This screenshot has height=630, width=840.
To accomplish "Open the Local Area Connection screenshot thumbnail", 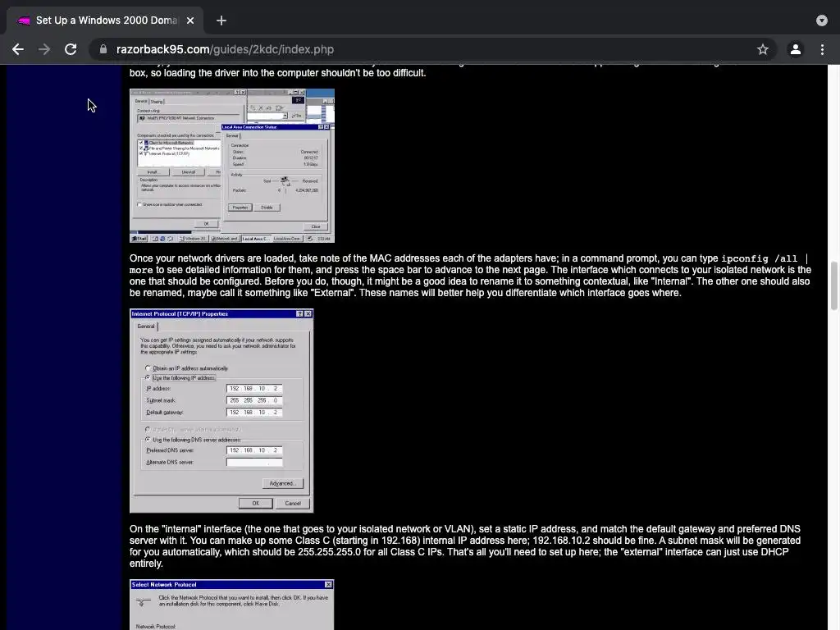I will tap(232, 166).
